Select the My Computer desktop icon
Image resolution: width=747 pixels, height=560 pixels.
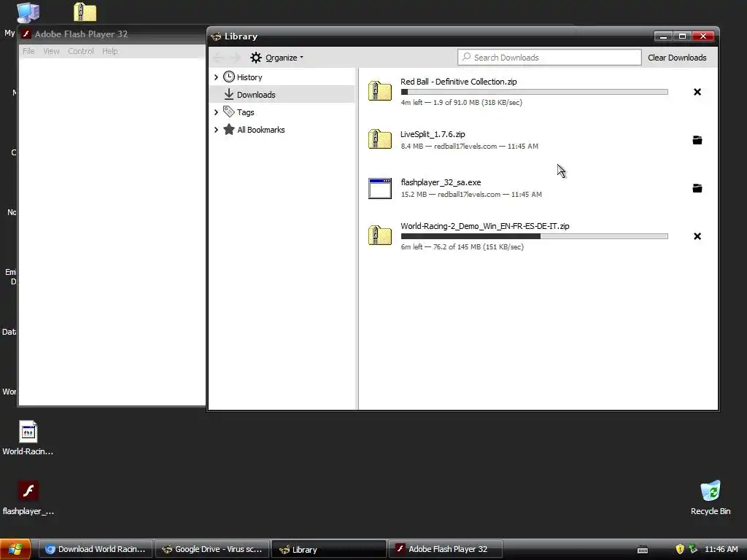28,13
